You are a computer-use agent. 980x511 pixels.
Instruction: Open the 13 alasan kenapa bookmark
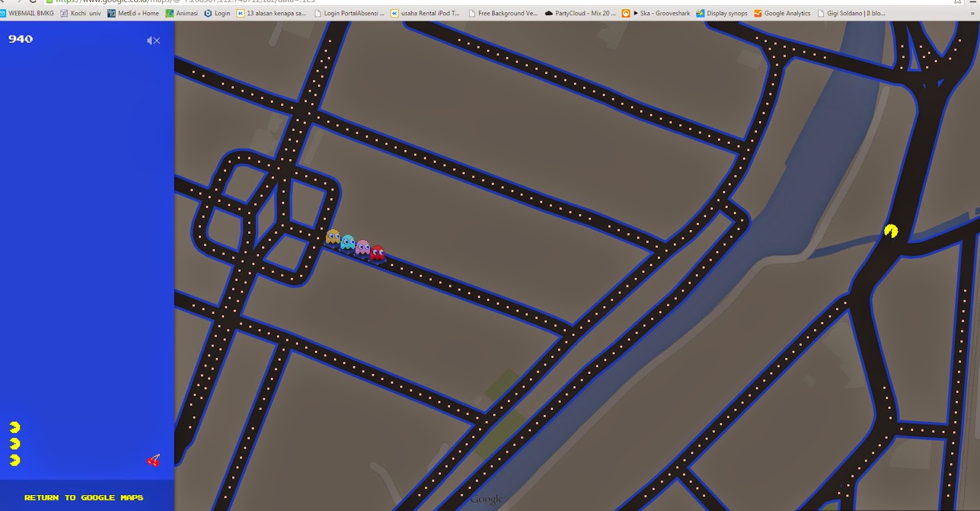(271, 13)
